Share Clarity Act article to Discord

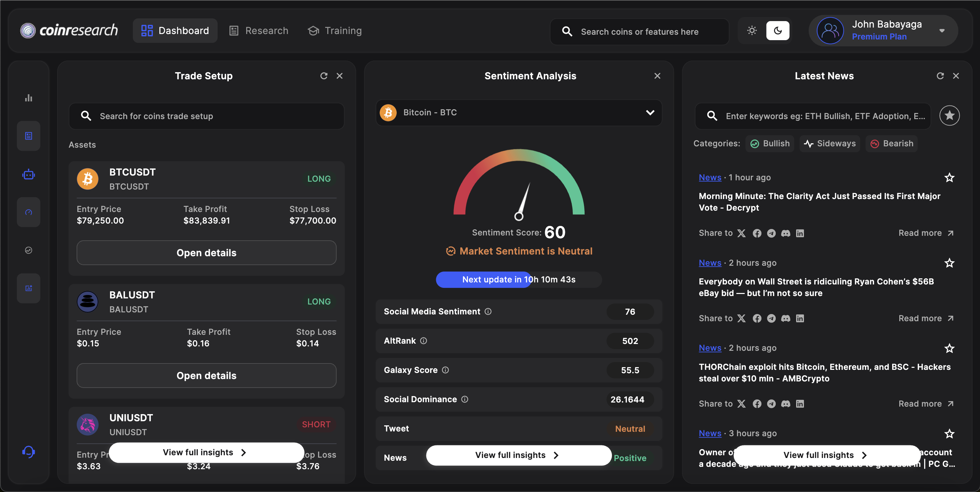tap(786, 233)
